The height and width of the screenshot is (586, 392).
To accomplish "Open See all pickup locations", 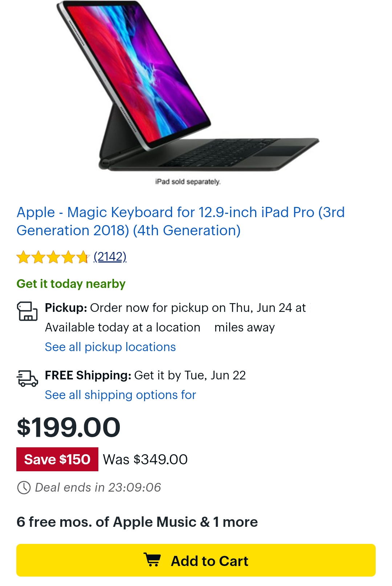I will (x=110, y=347).
